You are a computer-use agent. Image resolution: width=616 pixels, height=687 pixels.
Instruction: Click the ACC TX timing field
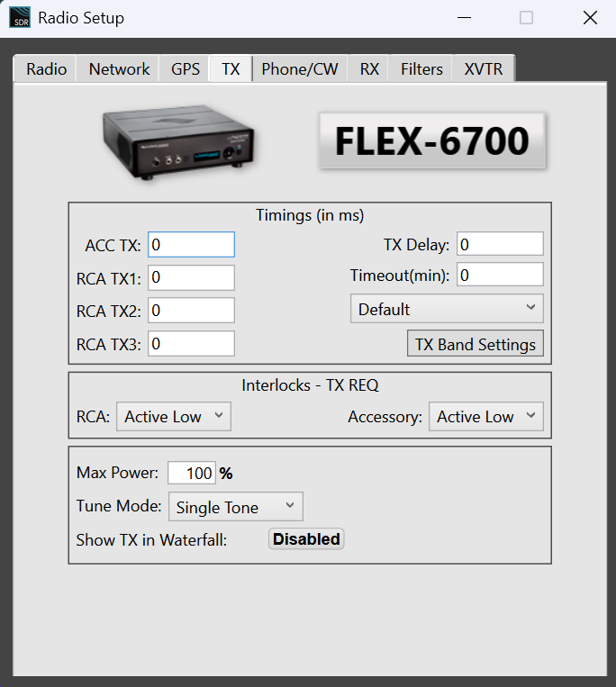[x=191, y=245]
